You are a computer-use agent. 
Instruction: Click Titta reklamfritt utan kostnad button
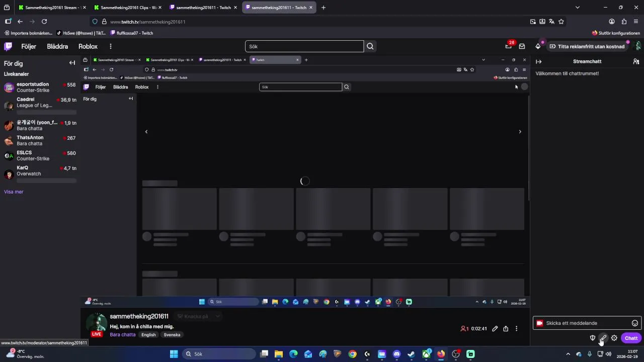coord(587,46)
